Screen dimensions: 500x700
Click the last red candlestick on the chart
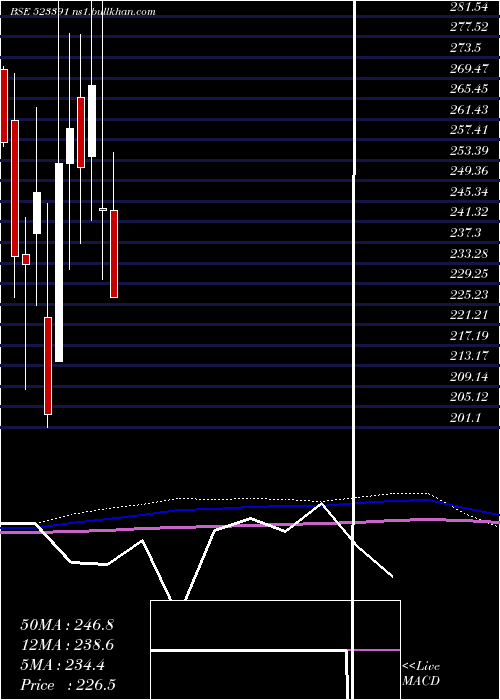click(114, 254)
